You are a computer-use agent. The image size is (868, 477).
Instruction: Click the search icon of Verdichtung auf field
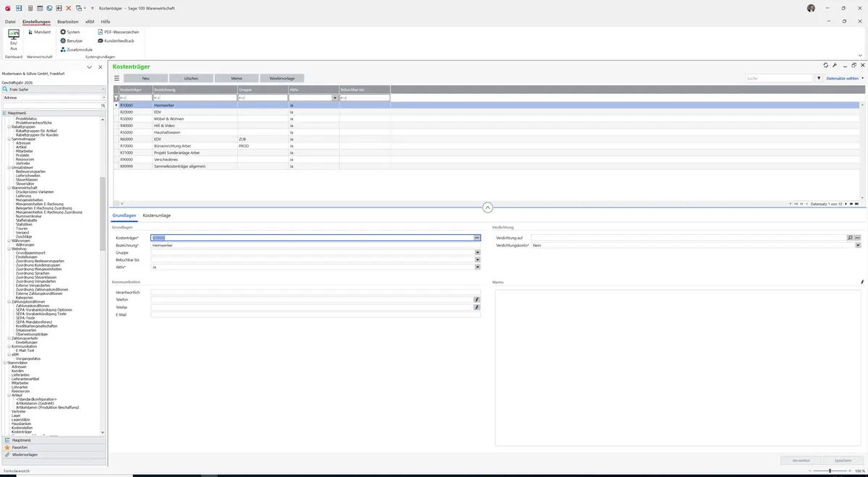click(x=850, y=238)
